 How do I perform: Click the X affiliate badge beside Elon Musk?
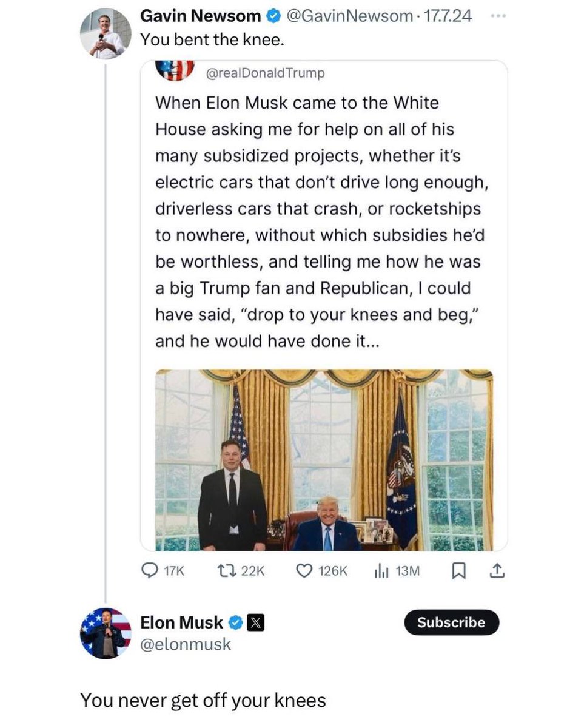coord(257,622)
